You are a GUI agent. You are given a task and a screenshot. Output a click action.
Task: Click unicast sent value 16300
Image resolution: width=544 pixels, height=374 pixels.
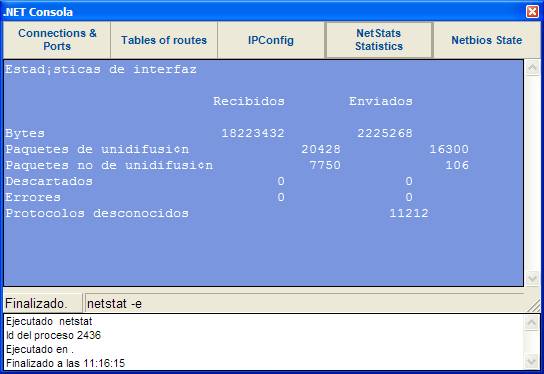pos(449,149)
